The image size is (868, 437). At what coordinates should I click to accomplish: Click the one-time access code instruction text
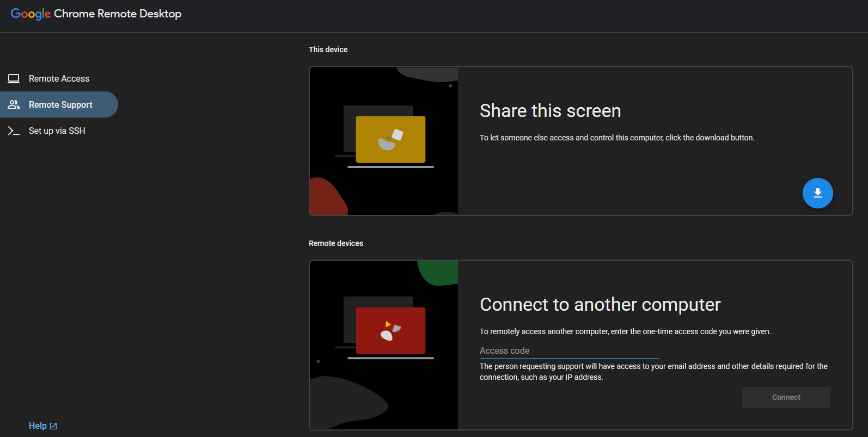pyautogui.click(x=625, y=331)
